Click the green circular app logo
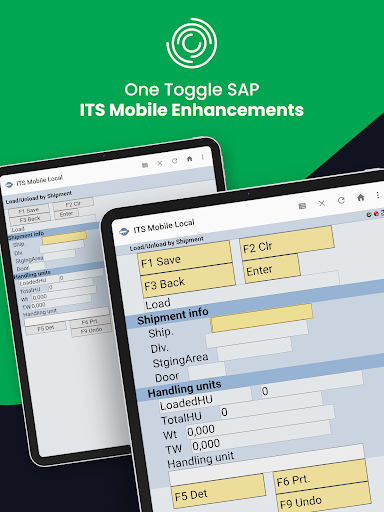The width and height of the screenshot is (384, 512). 192,43
